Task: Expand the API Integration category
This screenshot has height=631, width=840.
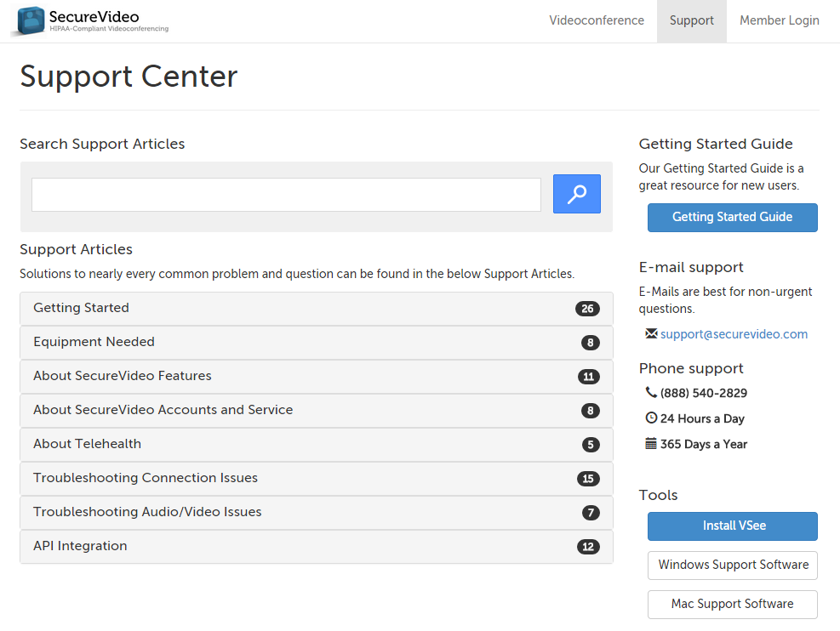Action: pos(316,547)
